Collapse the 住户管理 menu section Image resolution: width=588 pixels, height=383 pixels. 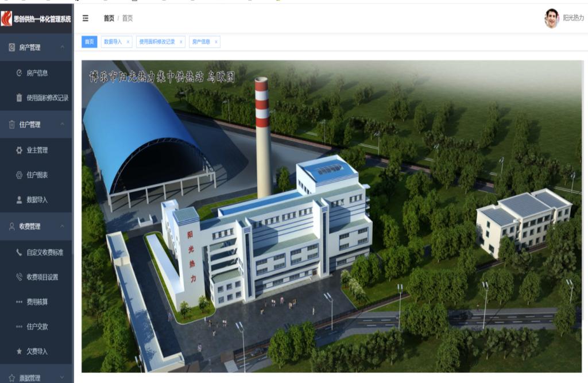click(62, 125)
